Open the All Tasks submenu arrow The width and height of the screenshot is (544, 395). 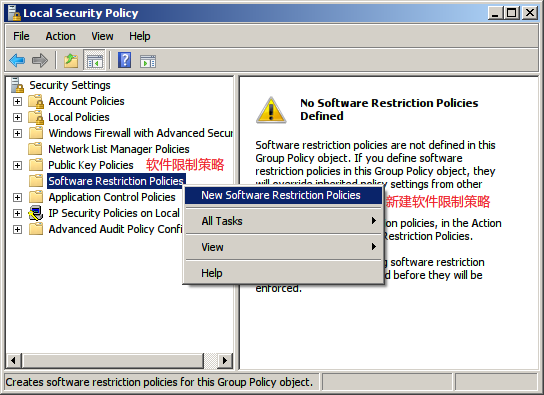pyautogui.click(x=374, y=221)
